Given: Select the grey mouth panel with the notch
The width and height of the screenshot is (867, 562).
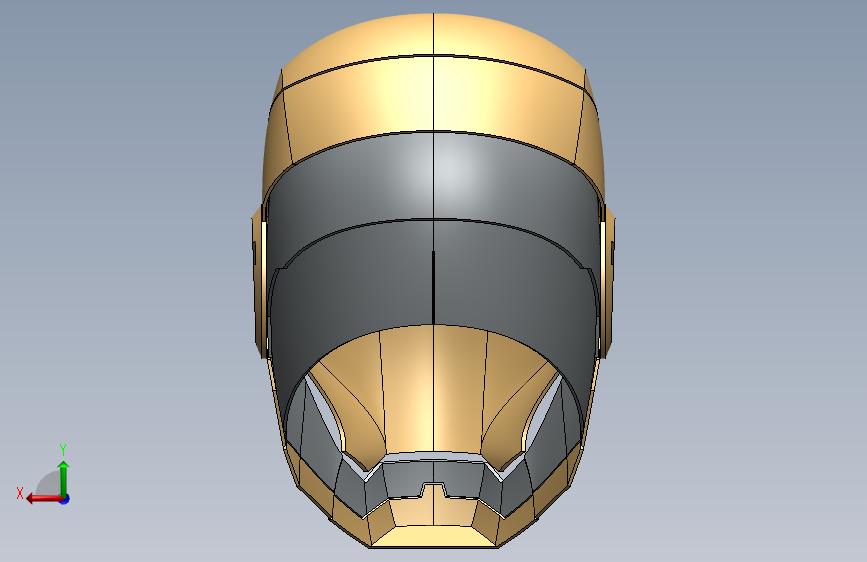Looking at the screenshot, I should (x=434, y=473).
